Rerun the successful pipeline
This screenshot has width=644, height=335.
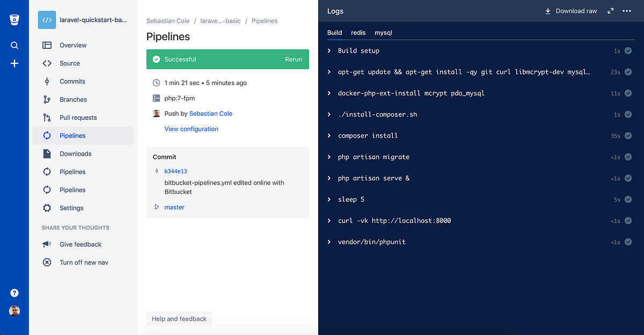(294, 59)
